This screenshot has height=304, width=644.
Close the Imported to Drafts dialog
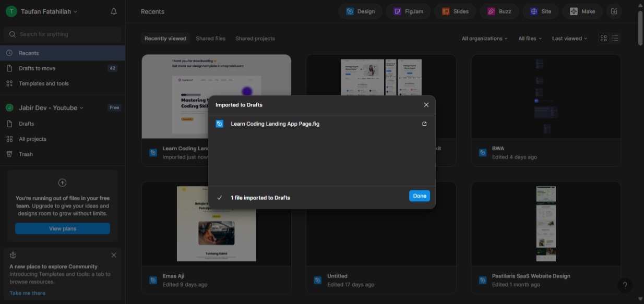pos(426,105)
